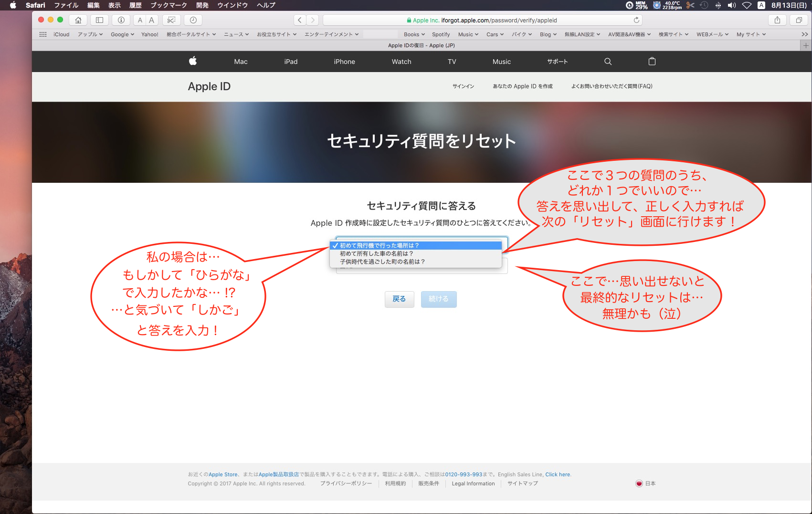The image size is (812, 514).
Task: Select the Apple IDの復旧 tab
Action: coord(422,45)
